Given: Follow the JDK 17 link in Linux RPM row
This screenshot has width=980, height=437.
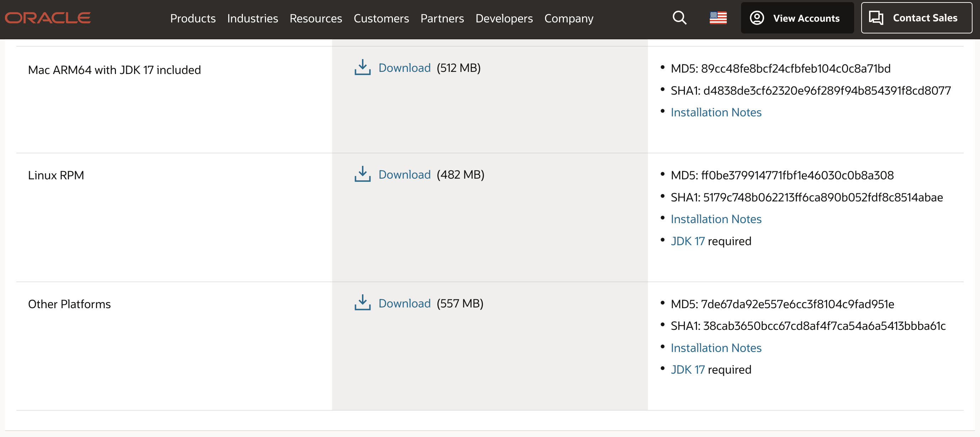Looking at the screenshot, I should [687, 241].
